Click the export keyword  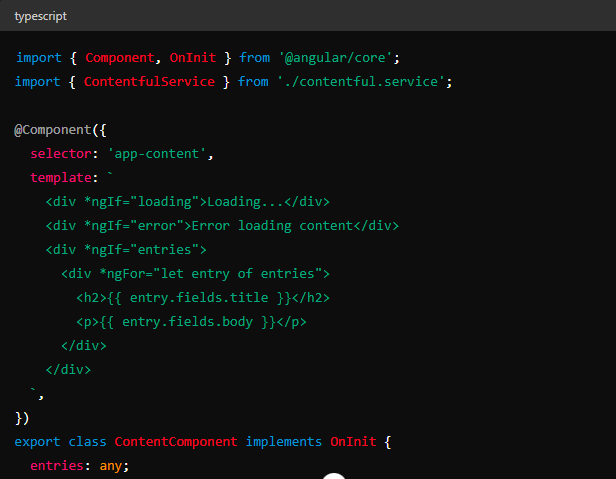coord(37,441)
